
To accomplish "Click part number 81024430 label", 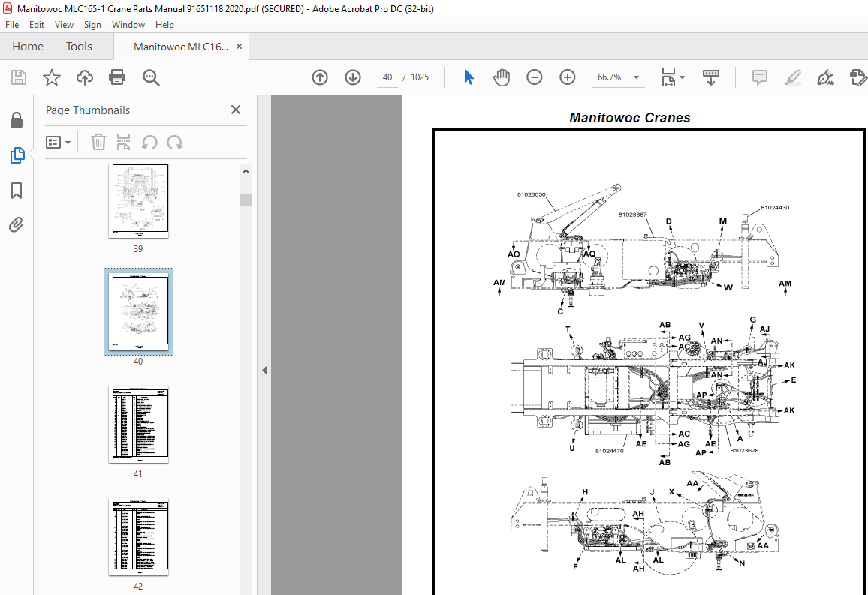I will tap(775, 207).
